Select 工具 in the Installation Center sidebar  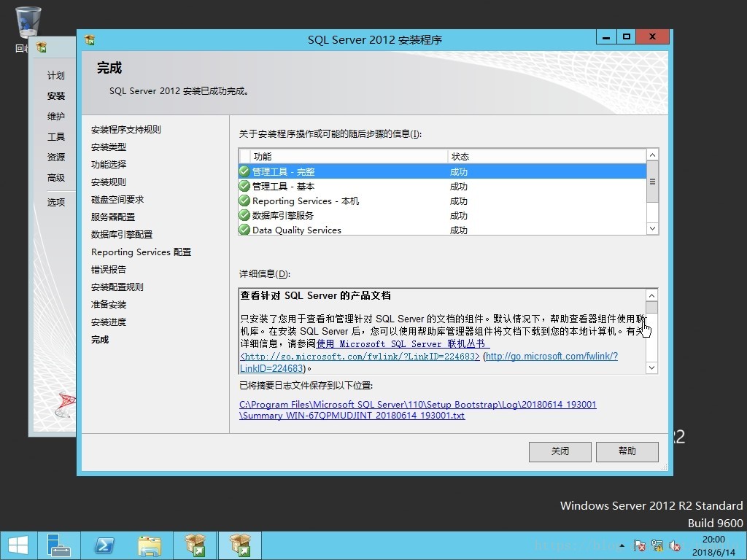click(x=55, y=136)
